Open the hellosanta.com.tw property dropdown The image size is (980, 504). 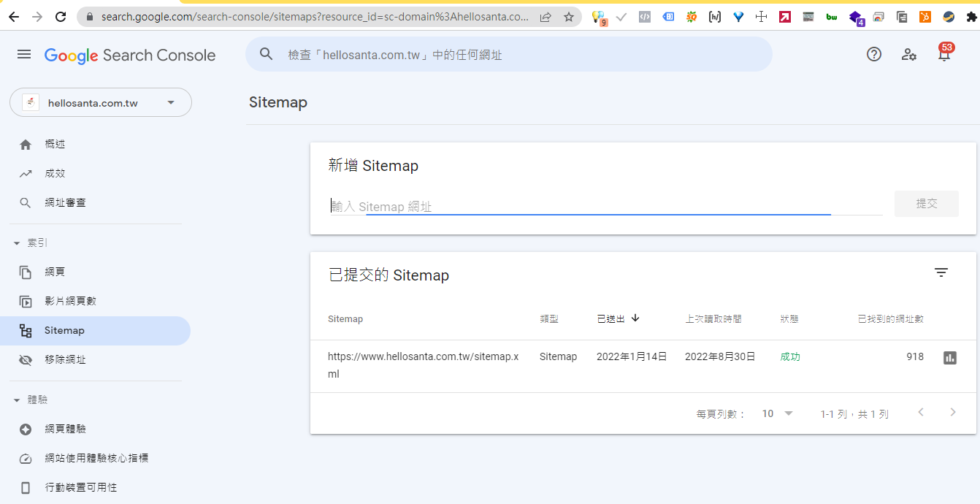tap(101, 102)
